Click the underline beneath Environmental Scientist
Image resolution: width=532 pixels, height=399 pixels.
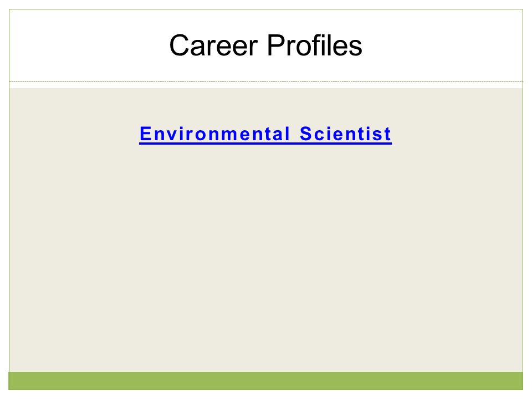(265, 144)
